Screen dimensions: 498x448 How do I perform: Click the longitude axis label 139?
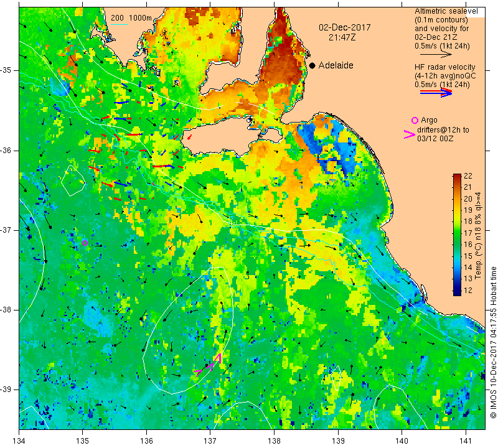click(338, 441)
